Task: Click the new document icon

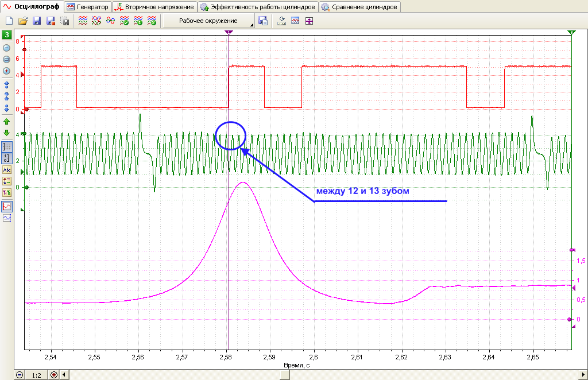Action: coord(9,21)
